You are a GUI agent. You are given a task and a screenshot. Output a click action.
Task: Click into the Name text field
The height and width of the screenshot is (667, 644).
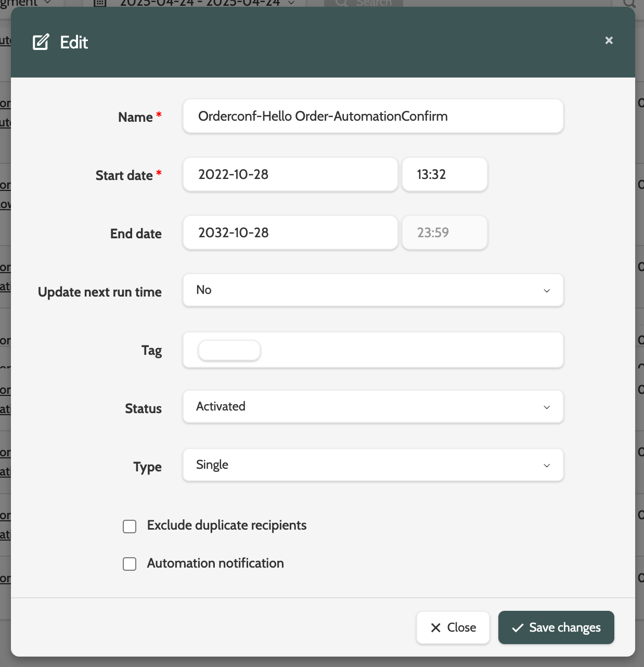372,117
